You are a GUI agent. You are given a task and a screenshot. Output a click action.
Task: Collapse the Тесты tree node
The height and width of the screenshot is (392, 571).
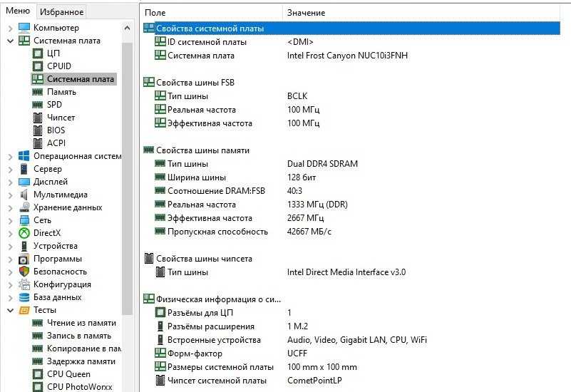(x=11, y=310)
